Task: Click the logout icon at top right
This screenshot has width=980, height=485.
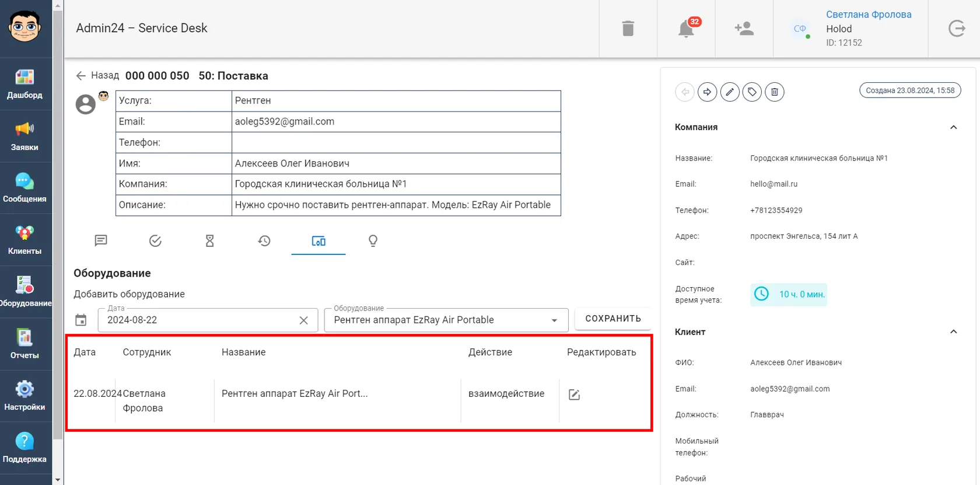Action: click(x=957, y=28)
